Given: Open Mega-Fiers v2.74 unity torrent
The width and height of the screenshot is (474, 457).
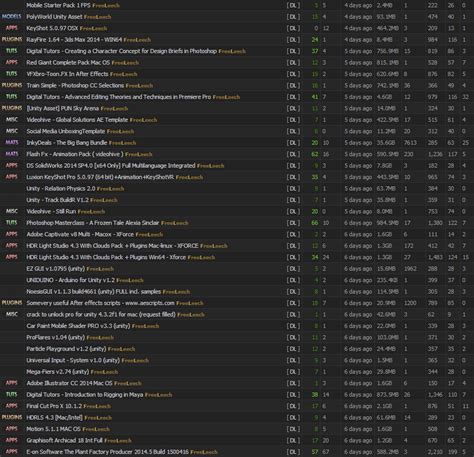Looking at the screenshot, I should (57, 372).
